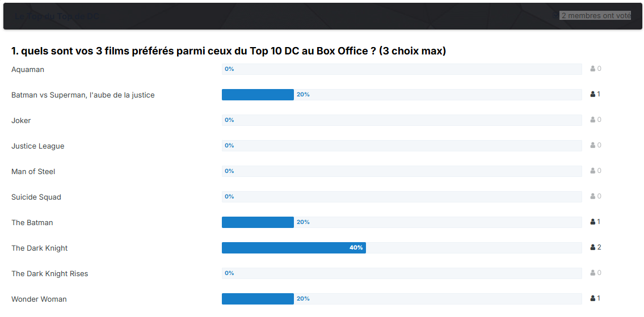Select The Dark Knight Rises option label
644x317 pixels.
[50, 273]
